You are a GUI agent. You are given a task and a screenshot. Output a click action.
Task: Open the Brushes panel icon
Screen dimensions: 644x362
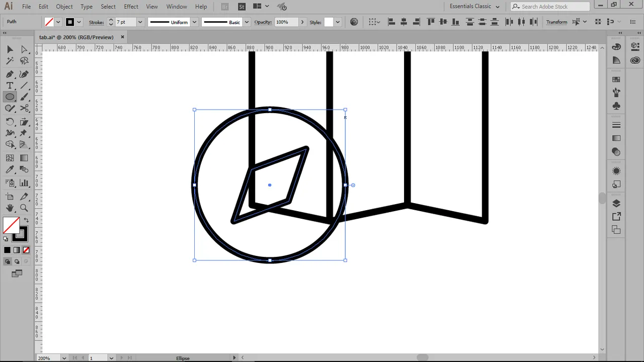(616, 93)
